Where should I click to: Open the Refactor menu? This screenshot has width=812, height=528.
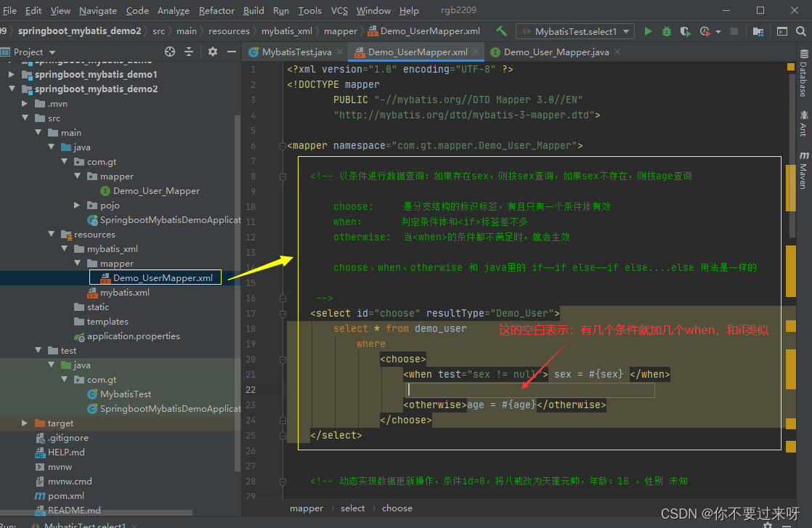click(216, 10)
